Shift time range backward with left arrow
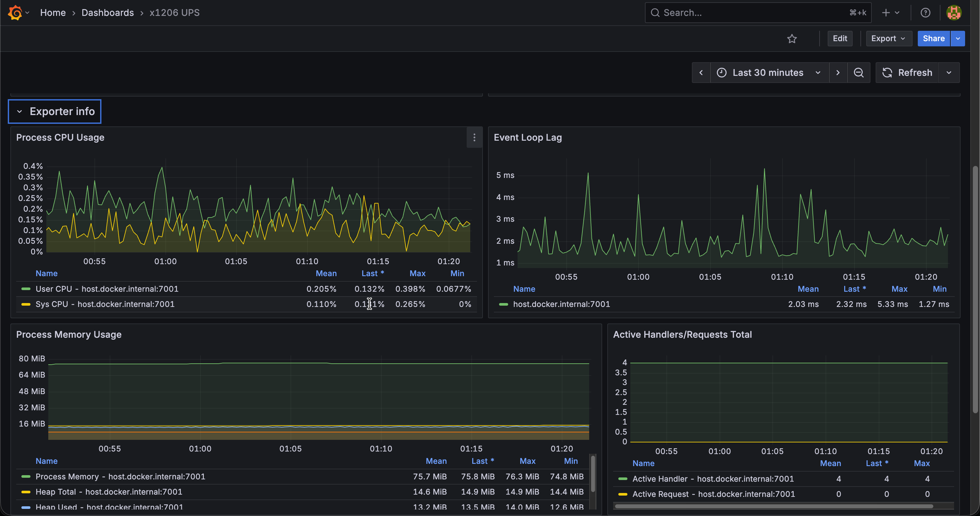 701,73
